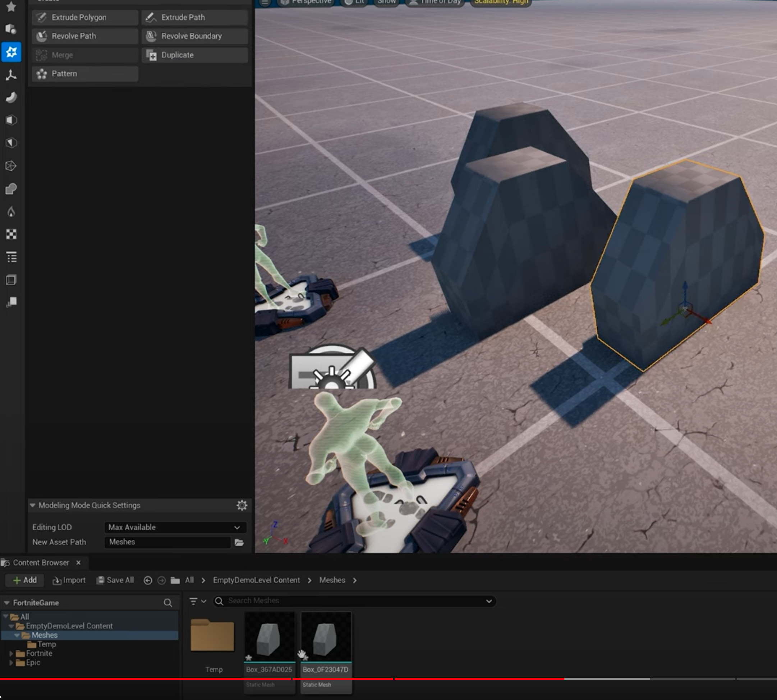Choose the Revolve Boundary tool

pyautogui.click(x=194, y=36)
